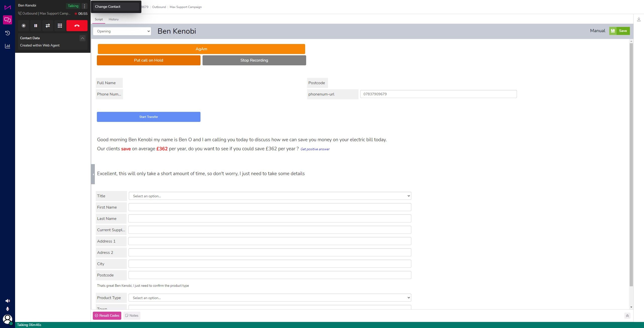
Task: Click the Start Transfer button
Action: coord(148,117)
